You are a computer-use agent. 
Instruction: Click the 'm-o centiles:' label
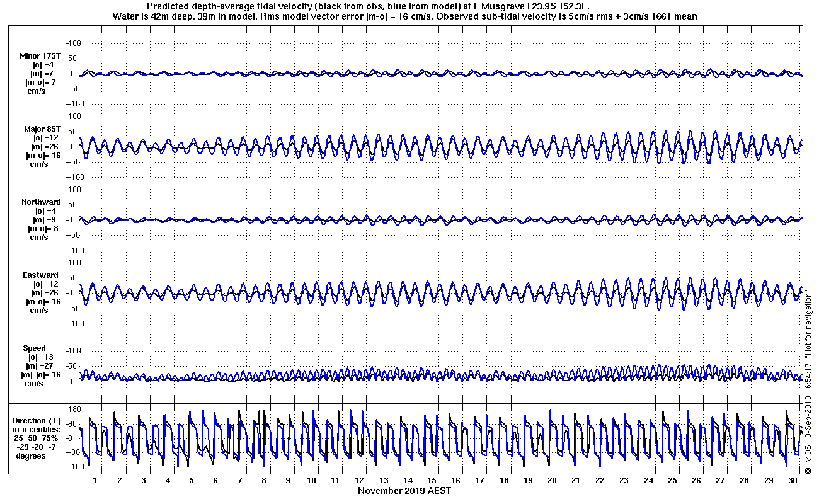coord(38,430)
